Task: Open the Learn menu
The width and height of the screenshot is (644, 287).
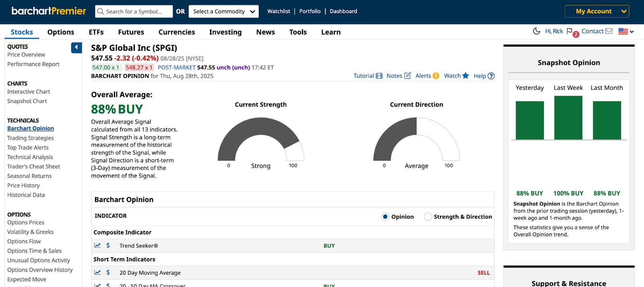Action: click(x=331, y=32)
